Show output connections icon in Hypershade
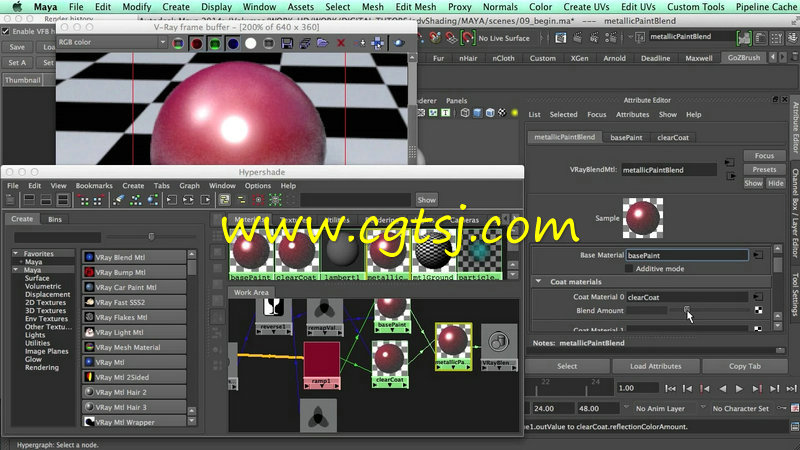This screenshot has height=450, width=800. [x=205, y=200]
